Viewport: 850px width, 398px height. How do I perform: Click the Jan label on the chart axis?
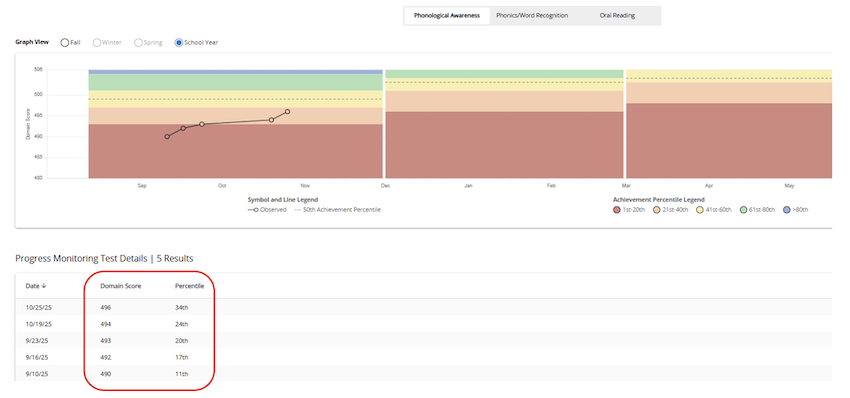point(468,186)
